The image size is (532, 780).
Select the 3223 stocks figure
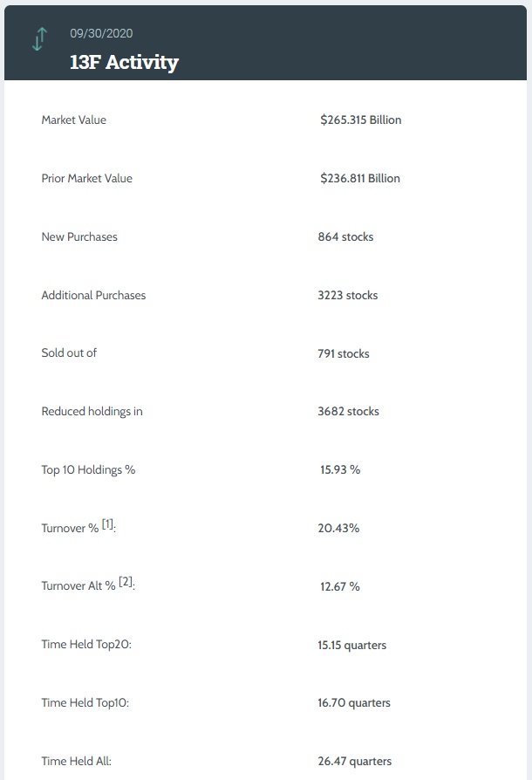[348, 295]
